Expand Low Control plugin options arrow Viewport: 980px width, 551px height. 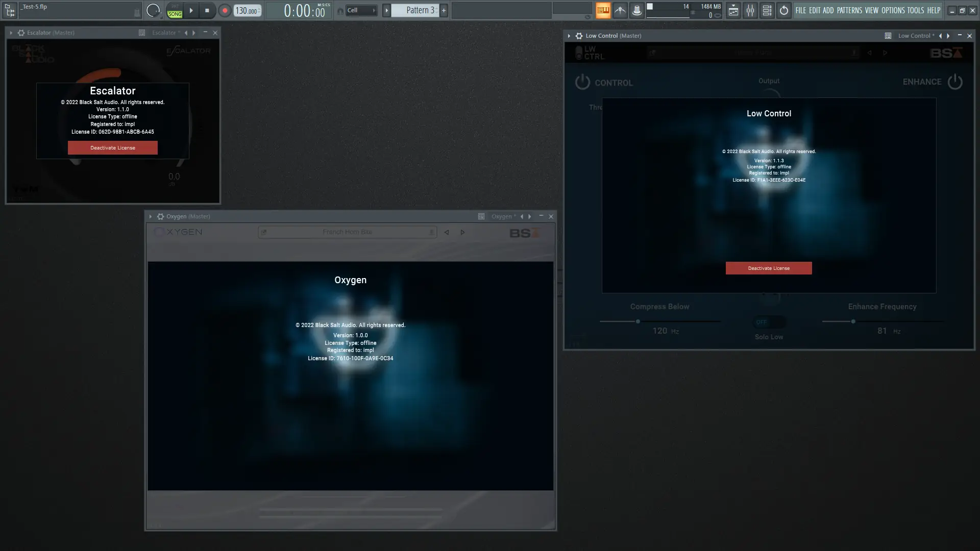pyautogui.click(x=569, y=36)
